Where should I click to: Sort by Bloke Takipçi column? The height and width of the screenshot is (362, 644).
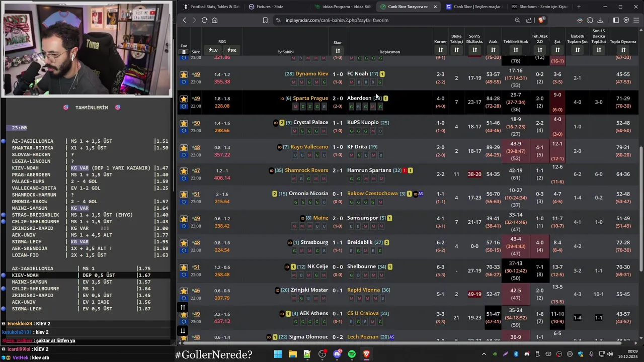456,50
